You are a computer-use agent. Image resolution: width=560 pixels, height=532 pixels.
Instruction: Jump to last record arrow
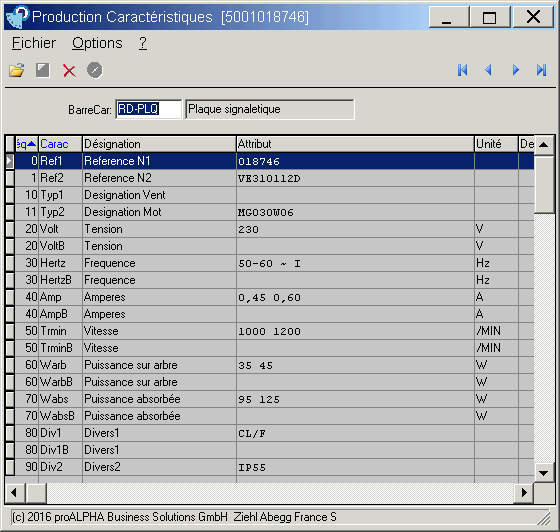pyautogui.click(x=541, y=70)
